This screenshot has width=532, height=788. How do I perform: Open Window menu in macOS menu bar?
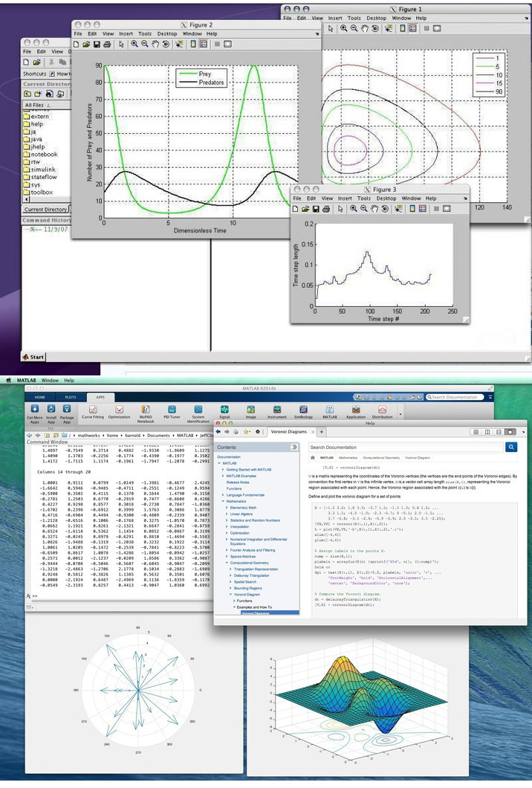(x=50, y=380)
